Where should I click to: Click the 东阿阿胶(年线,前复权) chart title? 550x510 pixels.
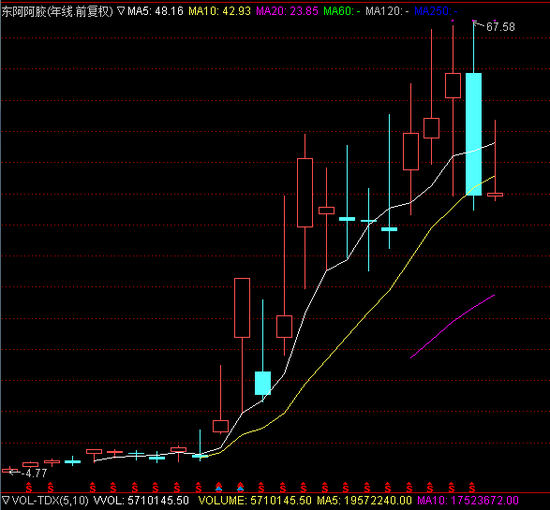[x=58, y=12]
